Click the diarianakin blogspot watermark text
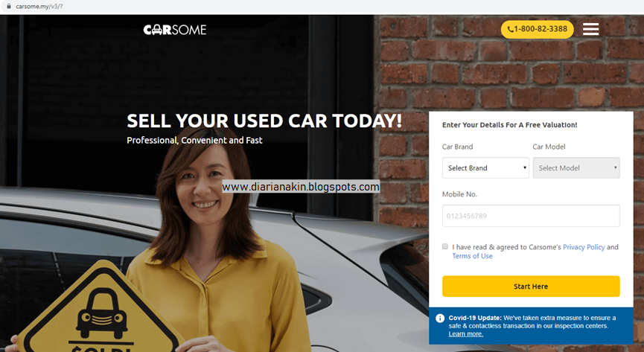644x352 pixels. point(301,187)
